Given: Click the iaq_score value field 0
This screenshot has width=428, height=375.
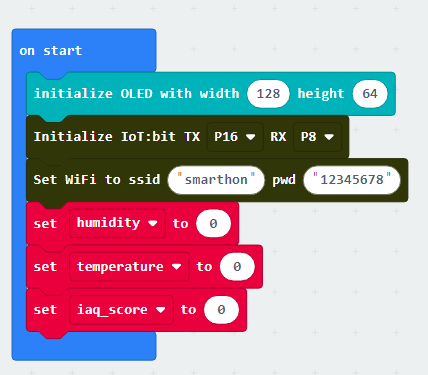Looking at the screenshot, I should [221, 310].
